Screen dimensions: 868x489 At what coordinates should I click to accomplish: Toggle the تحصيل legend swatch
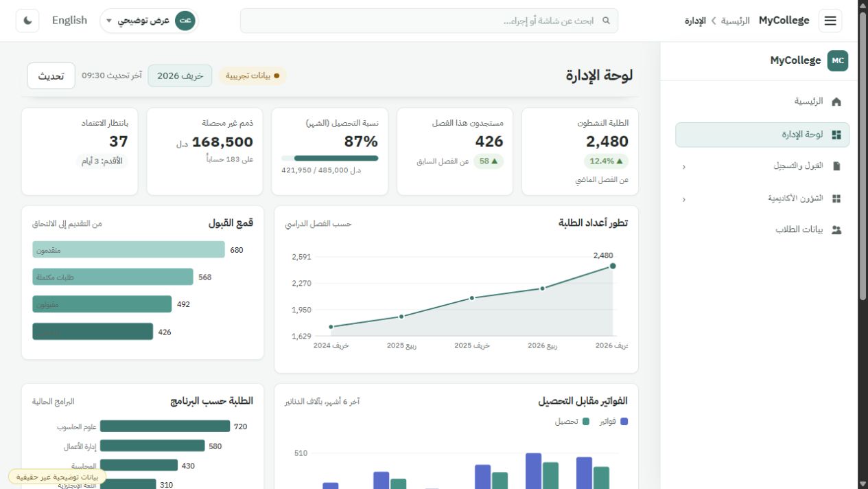click(585, 422)
